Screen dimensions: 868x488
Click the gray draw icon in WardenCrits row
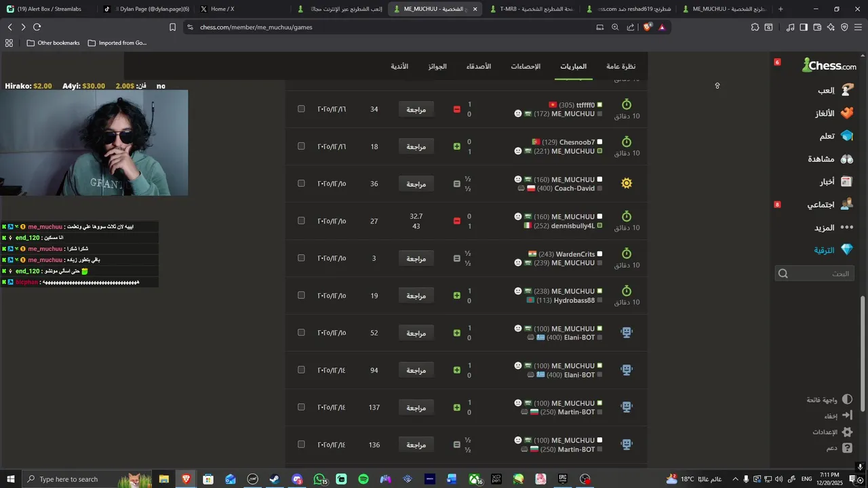click(x=456, y=258)
